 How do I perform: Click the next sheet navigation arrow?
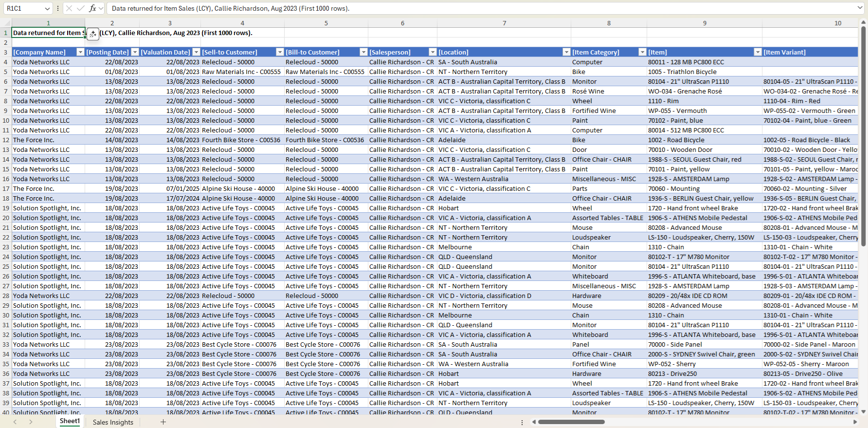pos(31,422)
